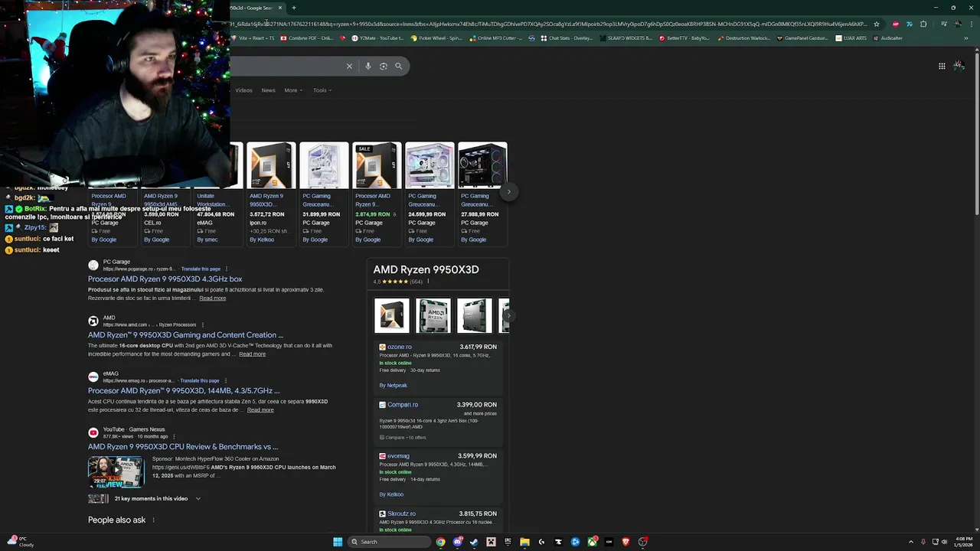980x551 pixels.
Task: Click the magnifier search button
Action: [398, 66]
